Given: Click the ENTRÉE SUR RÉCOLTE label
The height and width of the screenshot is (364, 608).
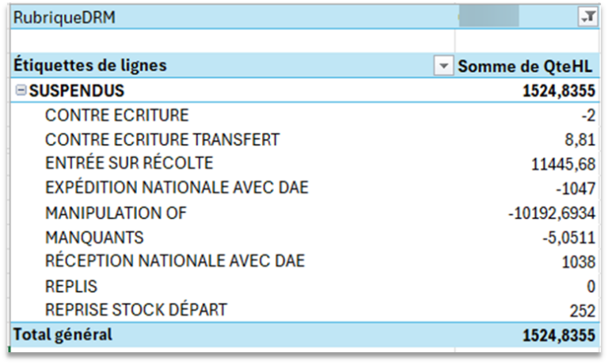Looking at the screenshot, I should pyautogui.click(x=129, y=164).
